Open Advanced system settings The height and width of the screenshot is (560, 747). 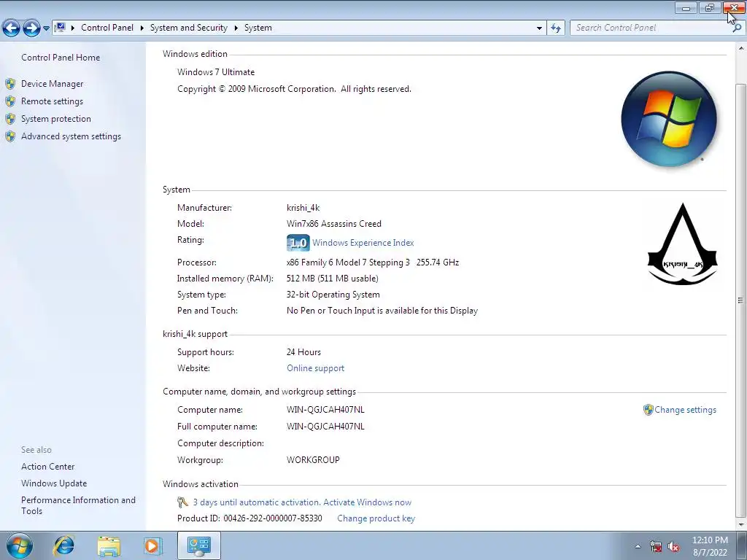pyautogui.click(x=71, y=136)
